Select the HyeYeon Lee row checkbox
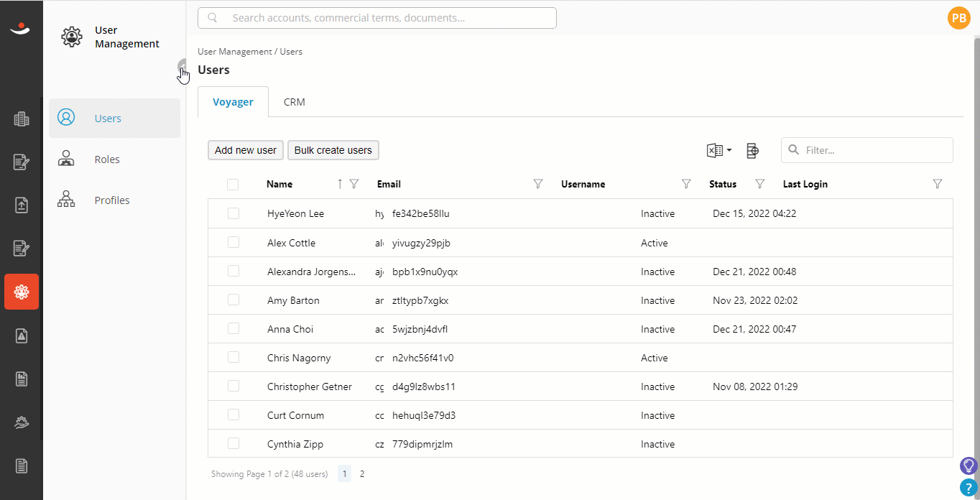Image resolution: width=980 pixels, height=500 pixels. [234, 213]
